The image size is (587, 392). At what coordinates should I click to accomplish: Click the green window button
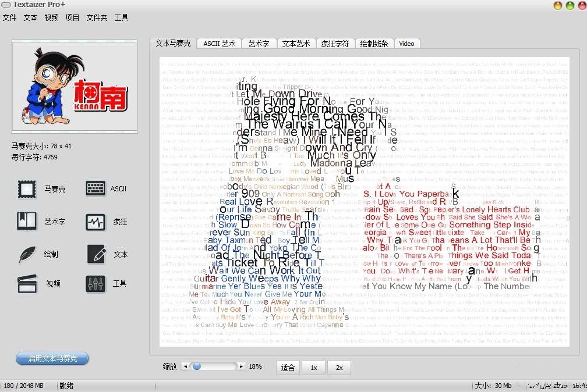coord(570,6)
